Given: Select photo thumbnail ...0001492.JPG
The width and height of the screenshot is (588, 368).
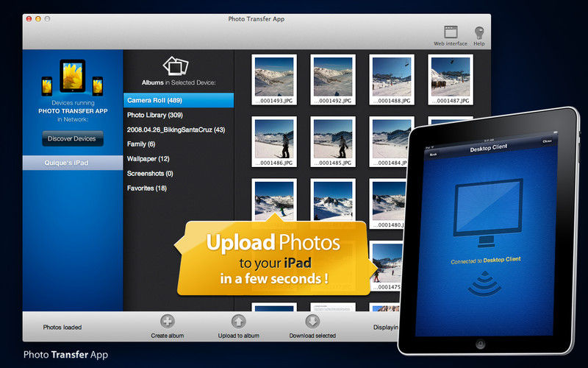Looking at the screenshot, I should [333, 79].
